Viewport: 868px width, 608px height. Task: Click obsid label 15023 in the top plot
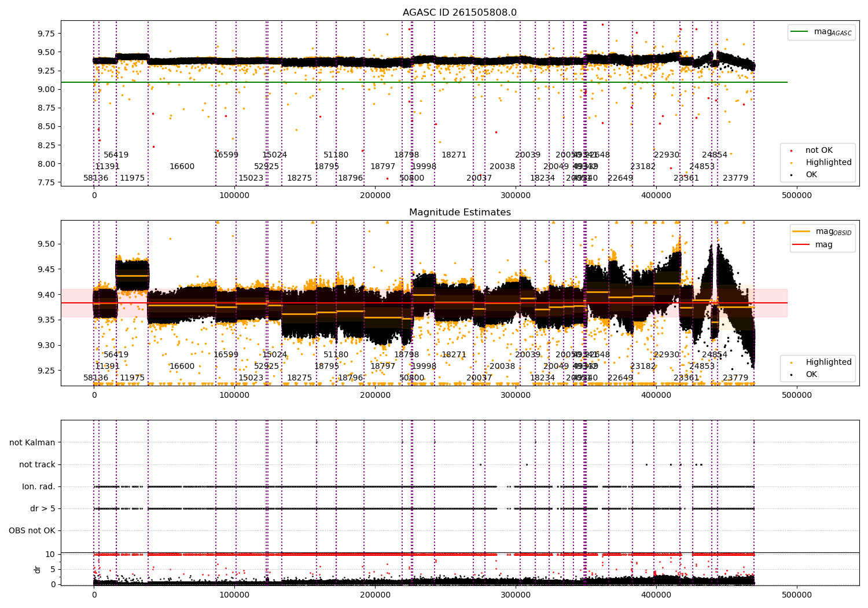pyautogui.click(x=251, y=178)
